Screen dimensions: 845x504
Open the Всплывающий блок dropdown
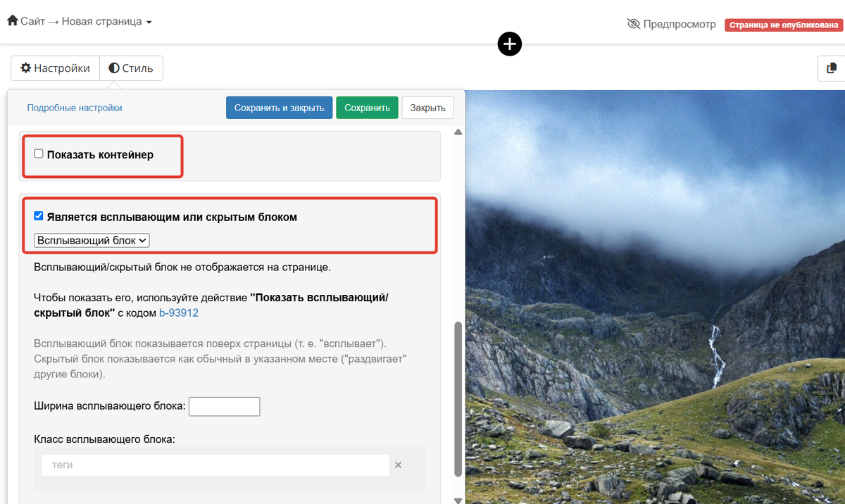point(92,240)
